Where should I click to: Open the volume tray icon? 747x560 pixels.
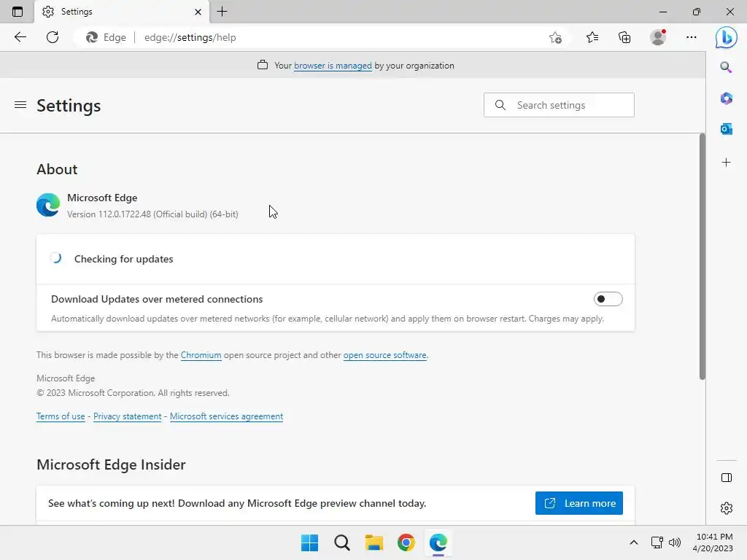pos(675,542)
